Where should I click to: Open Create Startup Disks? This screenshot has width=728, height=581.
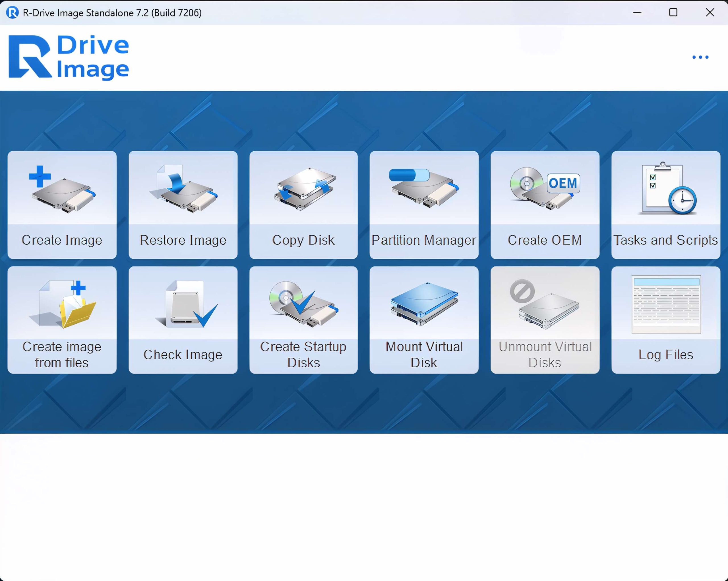(x=303, y=320)
